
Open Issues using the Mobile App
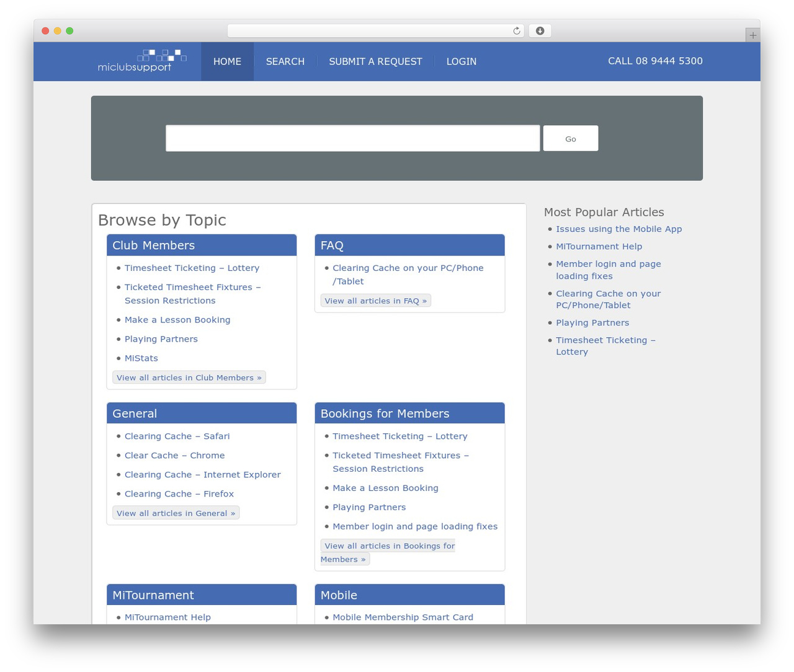(618, 229)
